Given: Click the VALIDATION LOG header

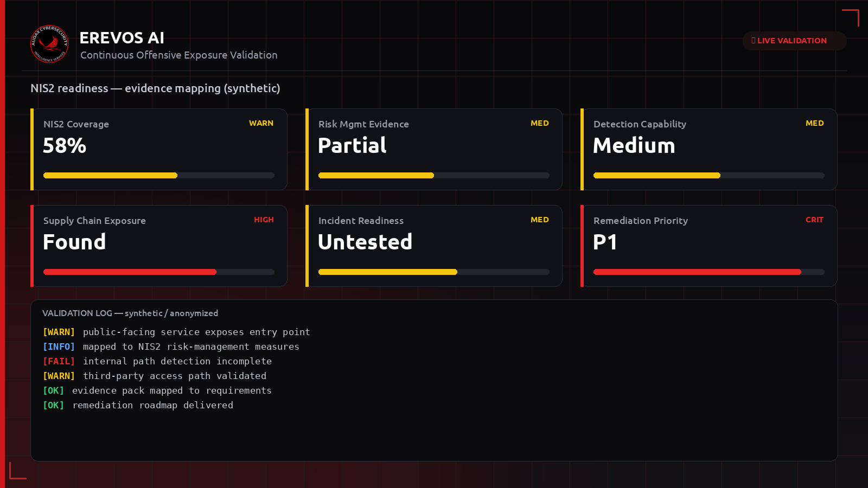Looking at the screenshot, I should click(130, 313).
